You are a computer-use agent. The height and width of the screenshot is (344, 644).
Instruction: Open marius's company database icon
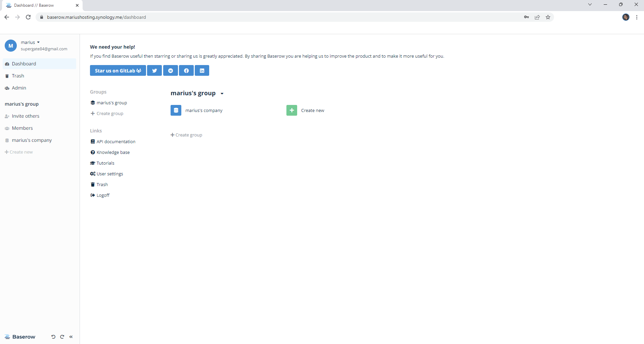pyautogui.click(x=176, y=110)
